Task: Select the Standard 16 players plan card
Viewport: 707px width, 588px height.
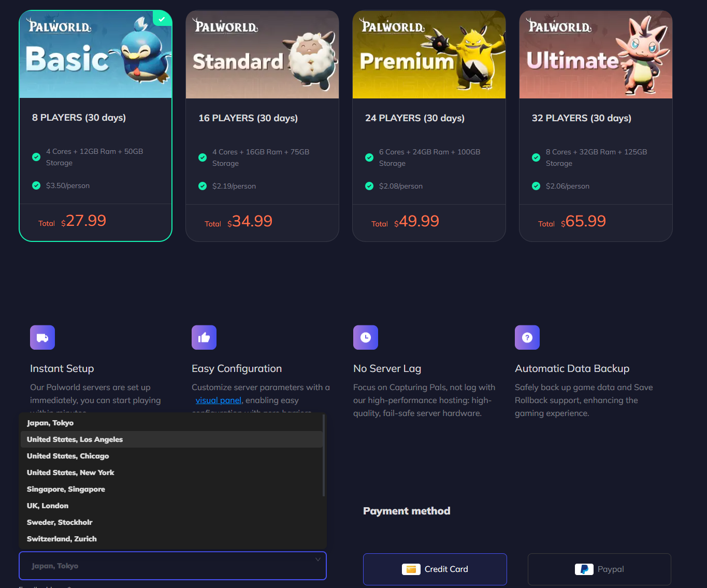Action: coord(262,126)
